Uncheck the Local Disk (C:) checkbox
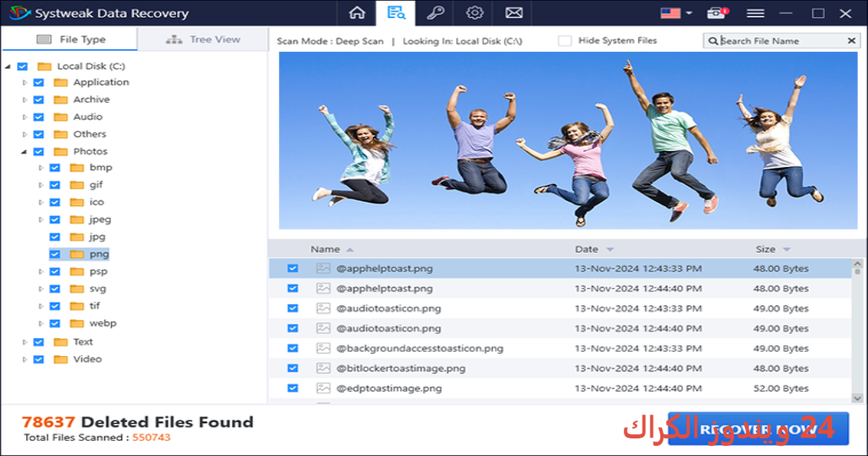The width and height of the screenshot is (868, 456). [x=22, y=66]
